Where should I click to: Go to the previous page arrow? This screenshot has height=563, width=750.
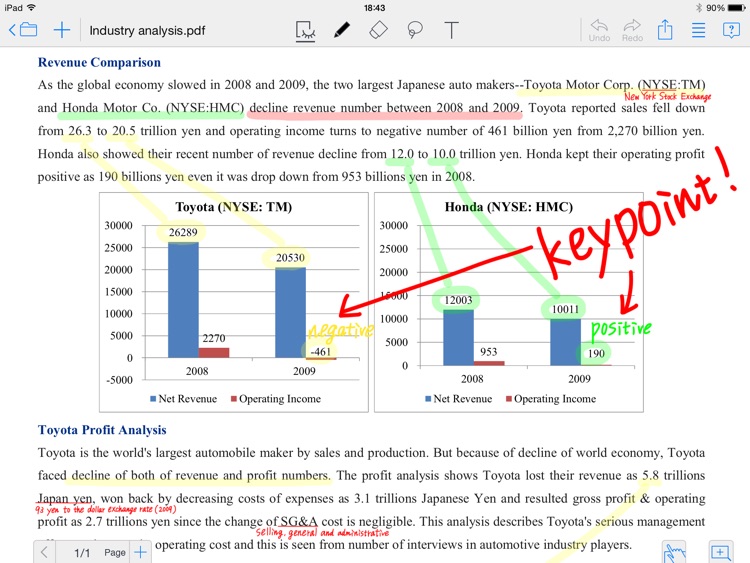pos(44,552)
